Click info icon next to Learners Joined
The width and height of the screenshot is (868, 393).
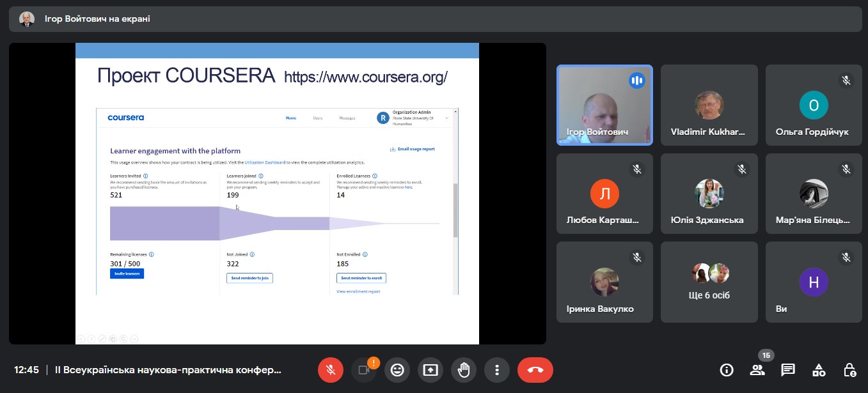[261, 176]
